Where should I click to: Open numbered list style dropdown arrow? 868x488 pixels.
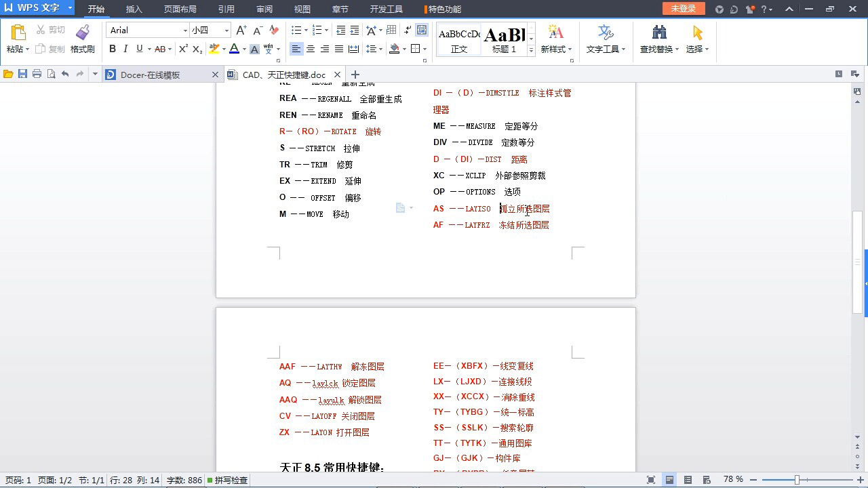point(327,30)
